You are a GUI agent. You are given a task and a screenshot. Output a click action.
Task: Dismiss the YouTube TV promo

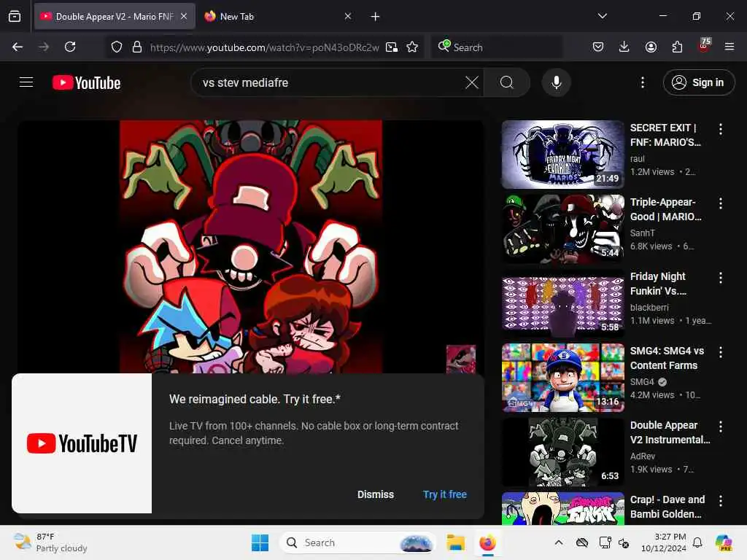pos(376,494)
